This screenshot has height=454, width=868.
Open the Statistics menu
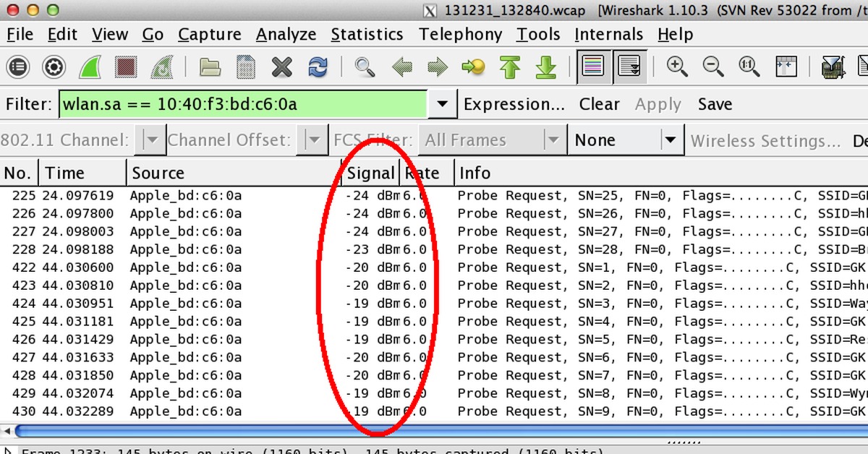pyautogui.click(x=367, y=34)
